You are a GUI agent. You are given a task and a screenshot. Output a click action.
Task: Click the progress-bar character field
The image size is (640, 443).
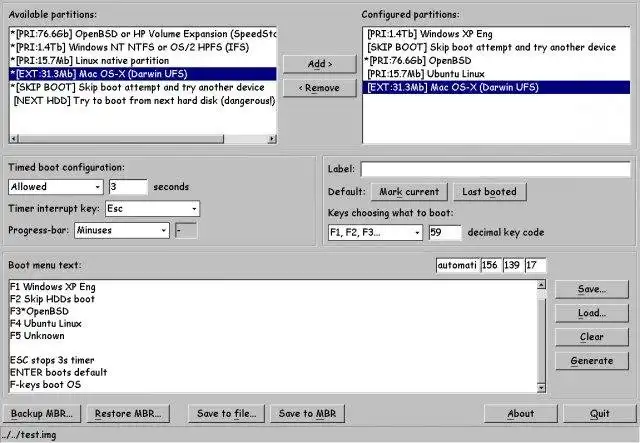click(x=186, y=231)
